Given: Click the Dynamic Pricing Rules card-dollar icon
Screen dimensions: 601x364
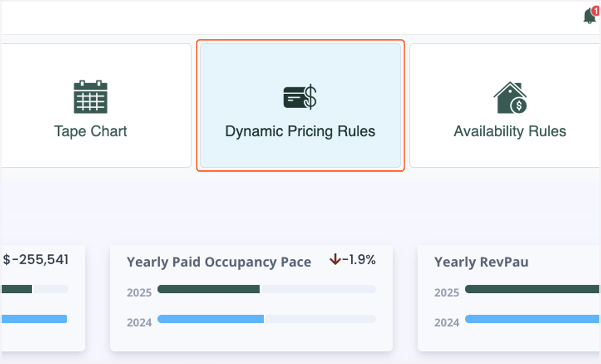Looking at the screenshot, I should [x=300, y=97].
